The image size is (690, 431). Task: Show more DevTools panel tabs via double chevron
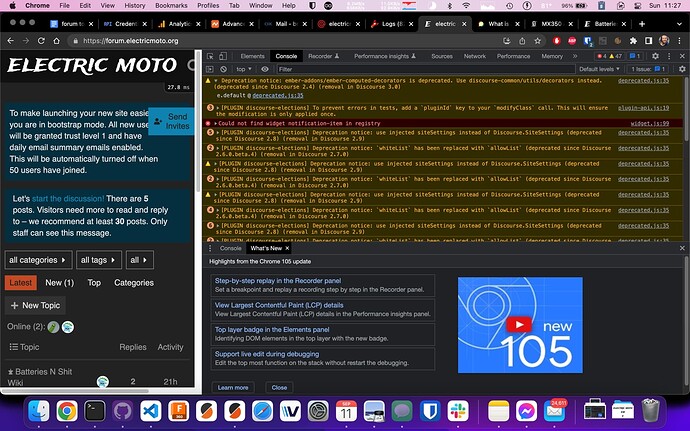click(575, 56)
